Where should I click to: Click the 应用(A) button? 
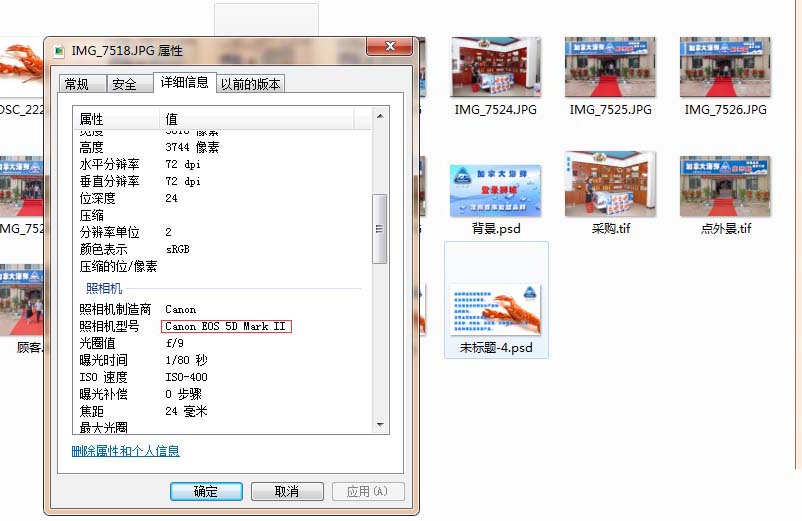tap(368, 491)
